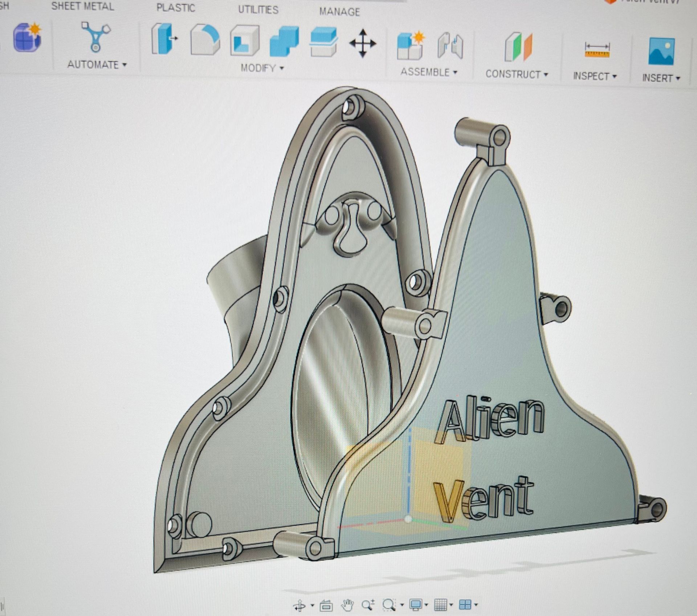This screenshot has height=616, width=697.
Task: Open the Utilities tab
Action: 258,9
